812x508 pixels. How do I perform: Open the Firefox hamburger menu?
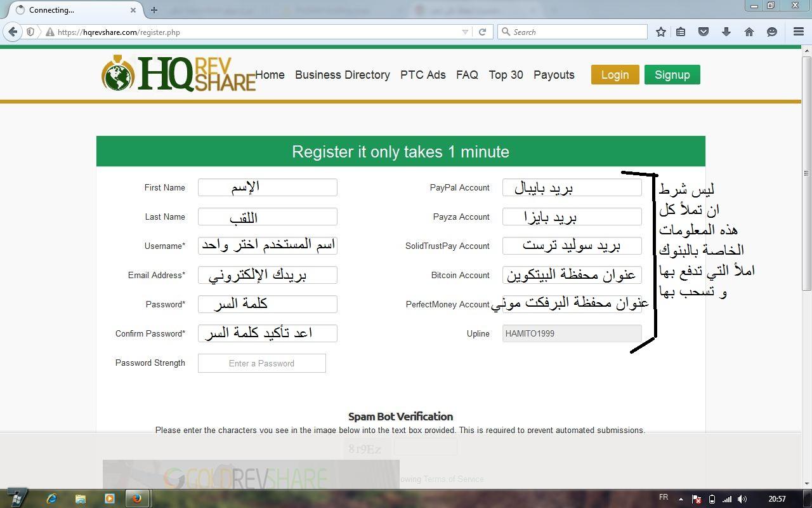(x=799, y=32)
